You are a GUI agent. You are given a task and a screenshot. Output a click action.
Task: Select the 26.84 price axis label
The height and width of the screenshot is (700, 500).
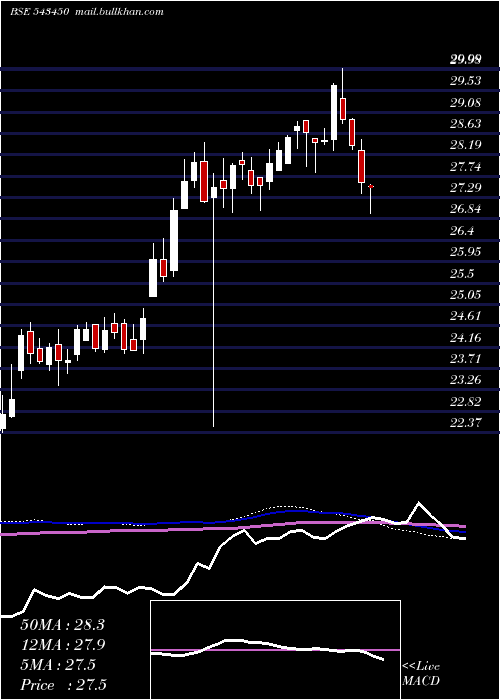pyautogui.click(x=466, y=209)
